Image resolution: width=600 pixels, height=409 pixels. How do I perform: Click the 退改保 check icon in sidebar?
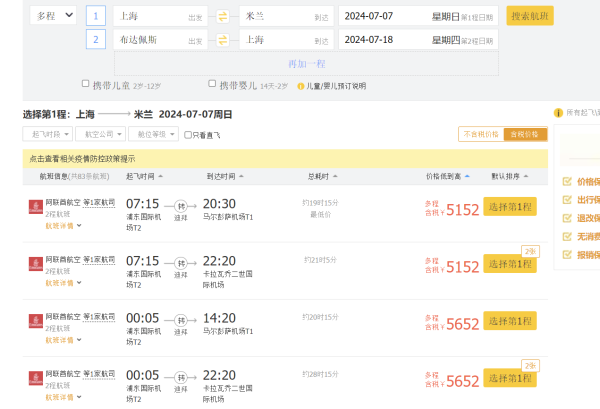(x=567, y=218)
